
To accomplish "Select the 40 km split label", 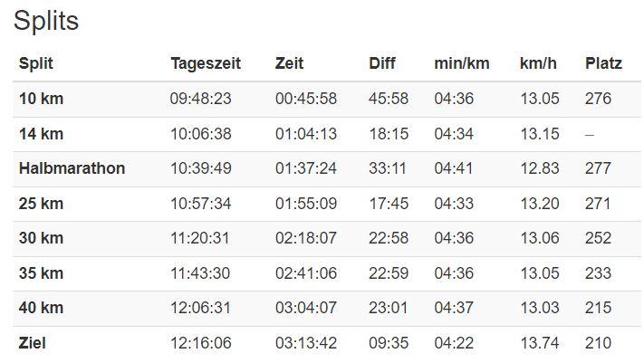I will click(41, 308).
